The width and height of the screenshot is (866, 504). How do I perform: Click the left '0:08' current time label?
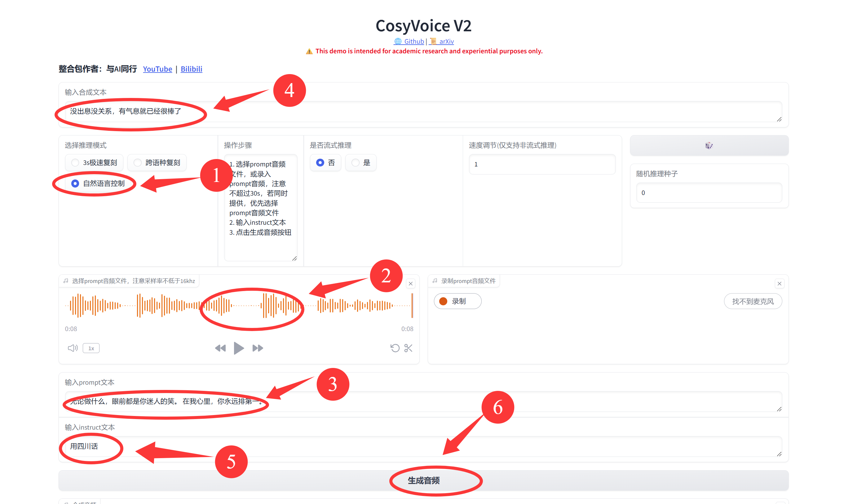[x=71, y=329]
